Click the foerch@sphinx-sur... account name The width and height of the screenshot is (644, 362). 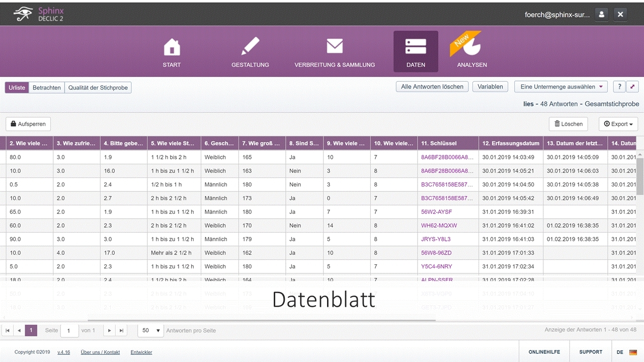557,15
